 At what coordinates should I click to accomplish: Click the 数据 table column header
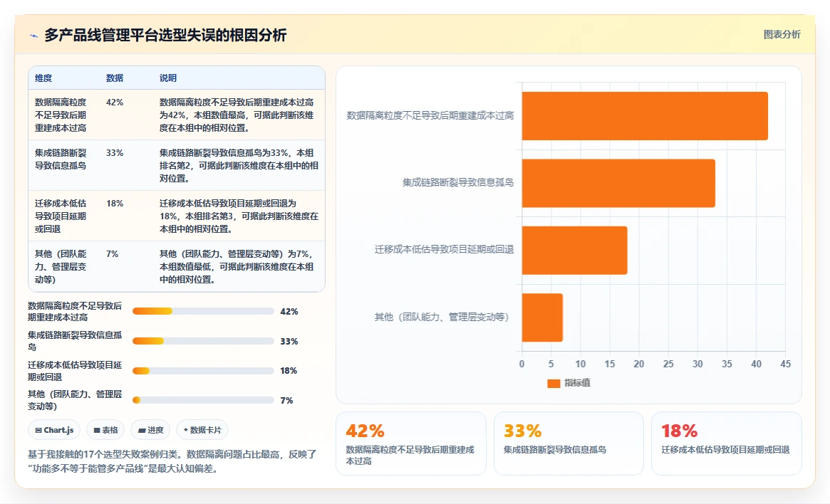[114, 78]
